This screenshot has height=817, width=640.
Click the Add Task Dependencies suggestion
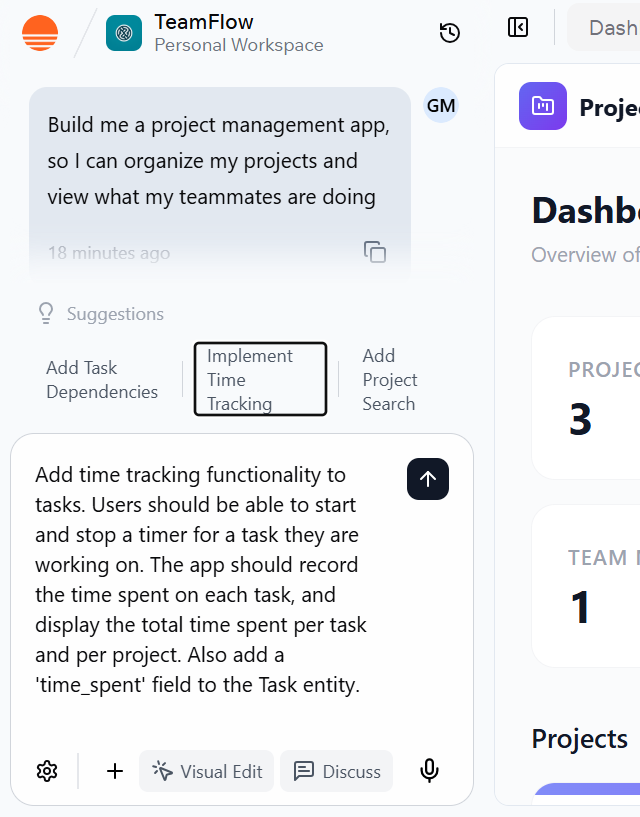click(x=101, y=380)
